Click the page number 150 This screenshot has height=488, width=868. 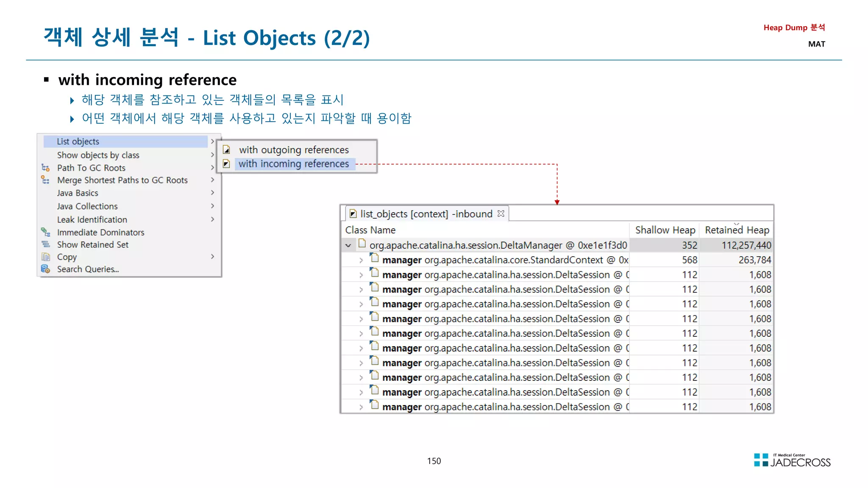(434, 461)
